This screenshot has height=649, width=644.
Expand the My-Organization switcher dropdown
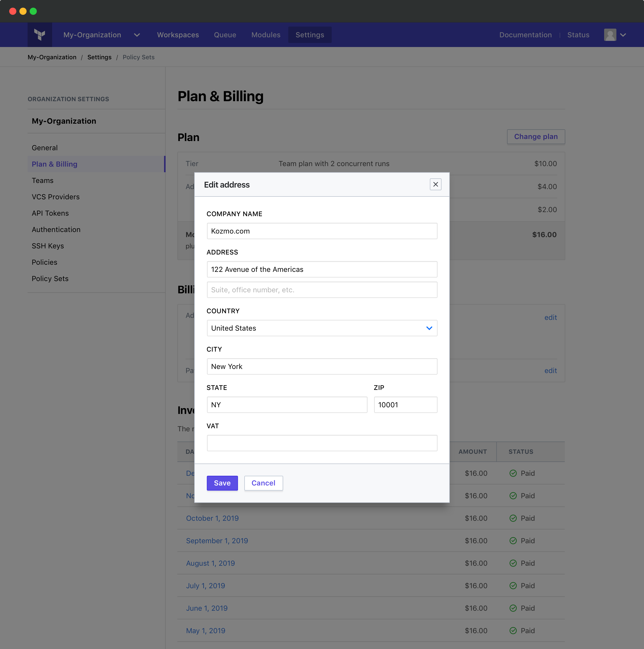pyautogui.click(x=137, y=35)
